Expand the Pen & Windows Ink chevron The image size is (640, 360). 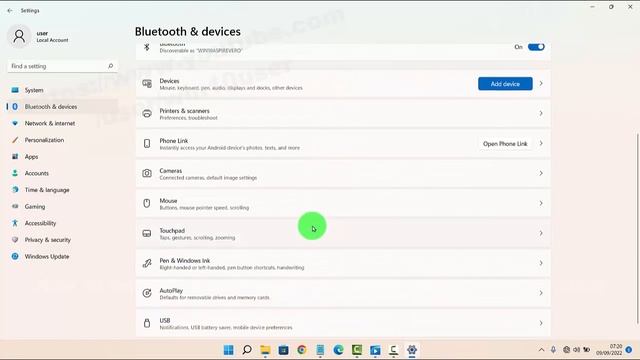pyautogui.click(x=541, y=263)
